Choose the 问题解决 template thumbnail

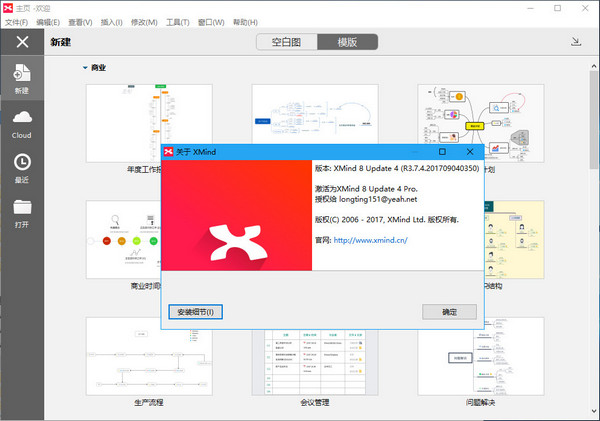coord(481,362)
